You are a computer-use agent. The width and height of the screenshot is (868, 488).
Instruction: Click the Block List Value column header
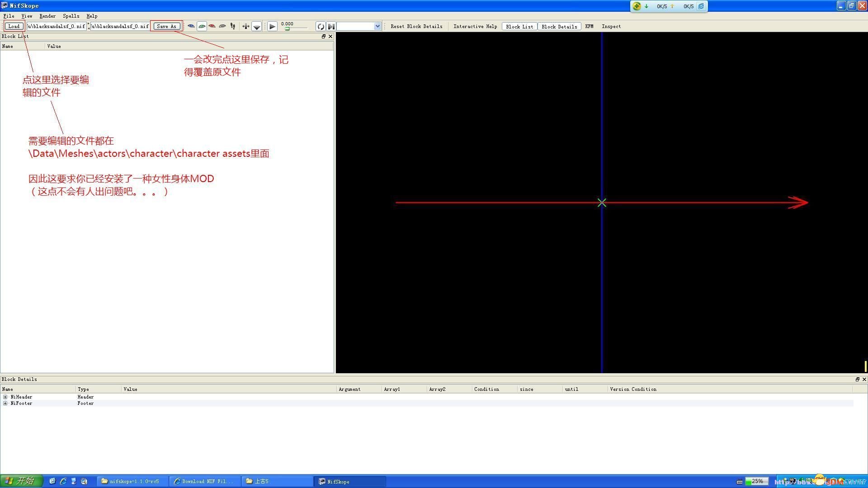pyautogui.click(x=189, y=46)
